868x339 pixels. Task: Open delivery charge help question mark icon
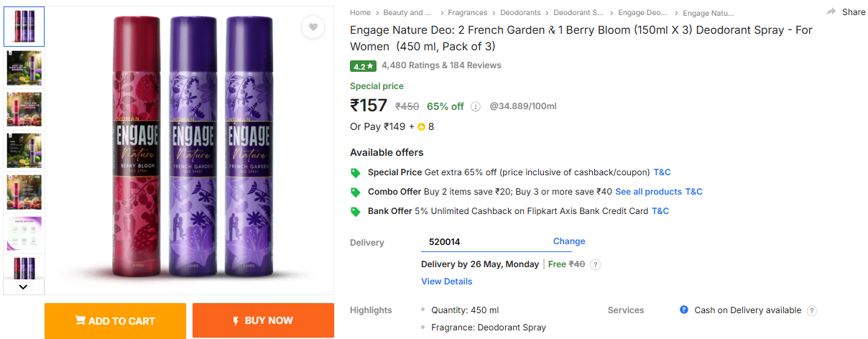click(595, 264)
